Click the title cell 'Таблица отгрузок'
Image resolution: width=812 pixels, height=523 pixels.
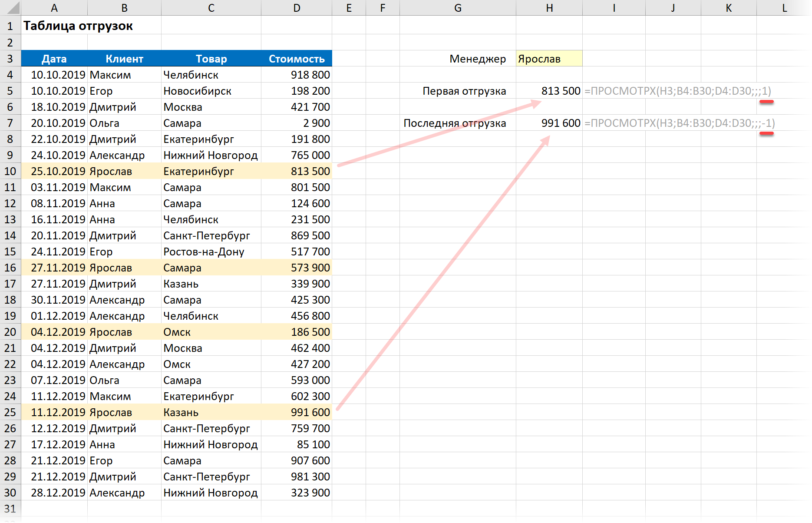tap(78, 26)
